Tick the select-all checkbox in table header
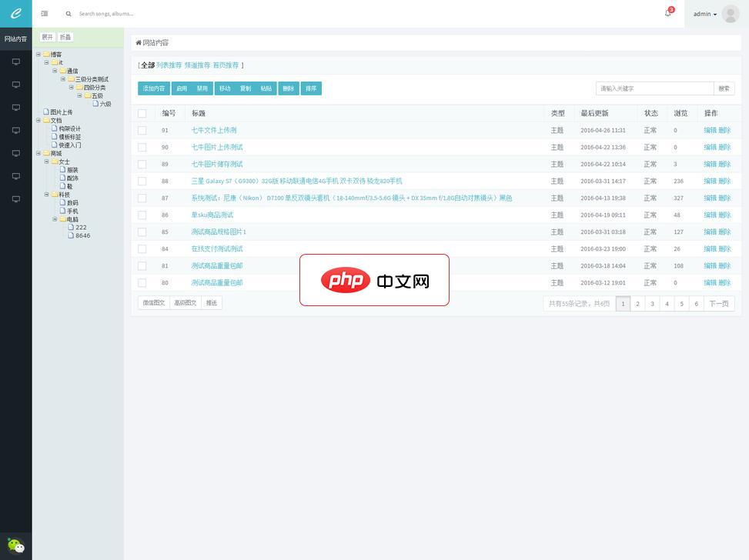The width and height of the screenshot is (749, 560). 142,113
